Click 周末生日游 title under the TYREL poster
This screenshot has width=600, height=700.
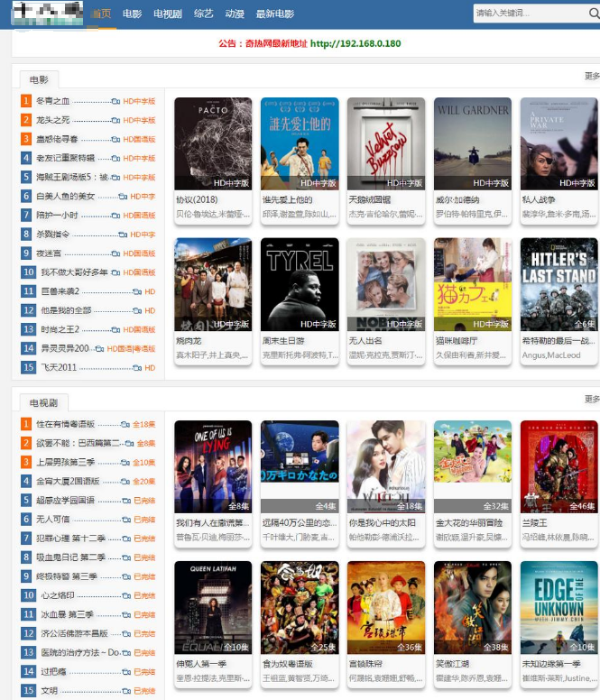283,341
